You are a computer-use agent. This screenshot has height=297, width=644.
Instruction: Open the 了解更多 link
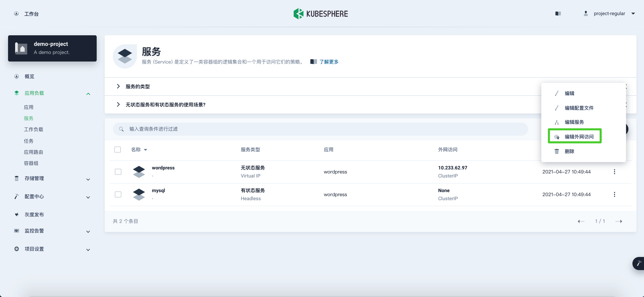(329, 62)
